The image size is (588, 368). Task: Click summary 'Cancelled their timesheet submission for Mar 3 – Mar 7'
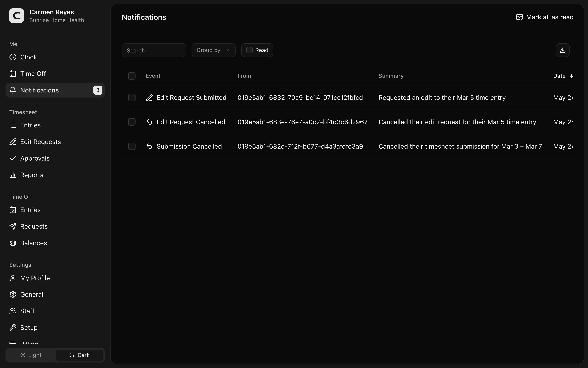460,146
